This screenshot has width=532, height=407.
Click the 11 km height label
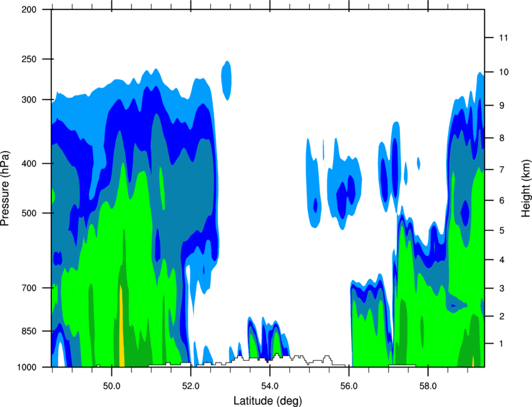(x=503, y=38)
